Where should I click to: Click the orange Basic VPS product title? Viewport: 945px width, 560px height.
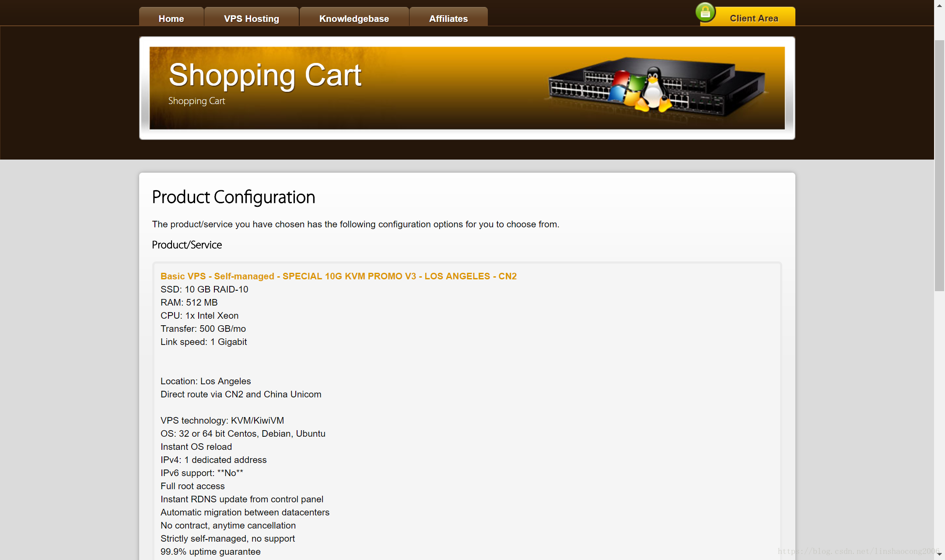(338, 276)
